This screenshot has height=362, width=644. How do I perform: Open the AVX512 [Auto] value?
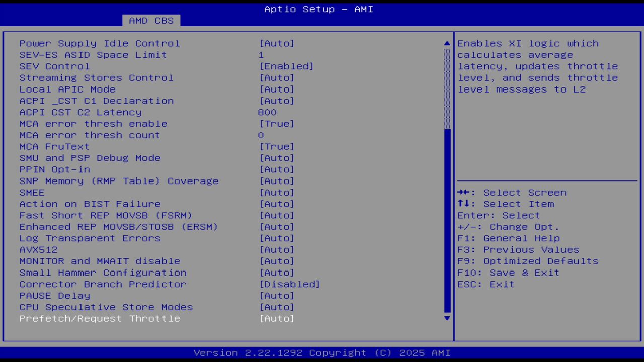tap(277, 250)
